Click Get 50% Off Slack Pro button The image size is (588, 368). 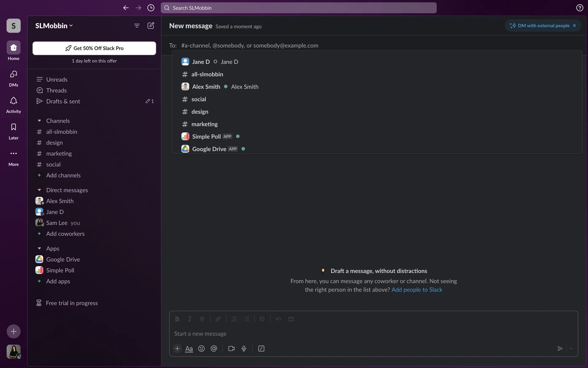tap(94, 48)
